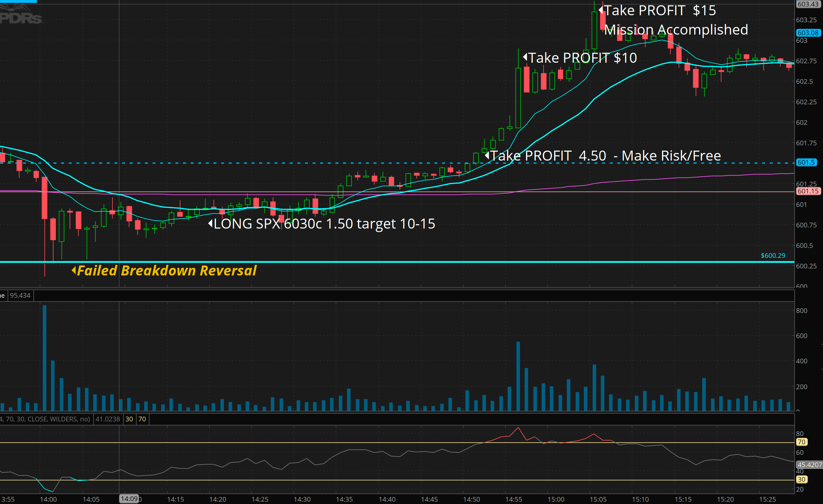The width and height of the screenshot is (823, 504).
Task: Select the Mission Accomplished text annotation
Action: tap(676, 30)
